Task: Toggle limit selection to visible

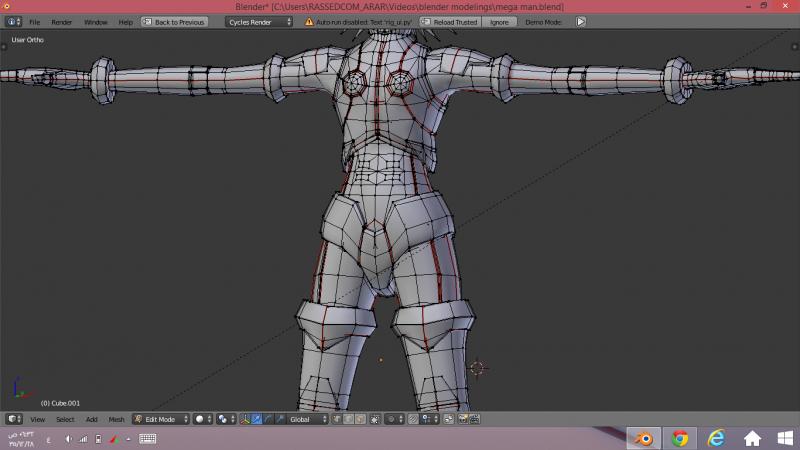Action: tap(376, 419)
